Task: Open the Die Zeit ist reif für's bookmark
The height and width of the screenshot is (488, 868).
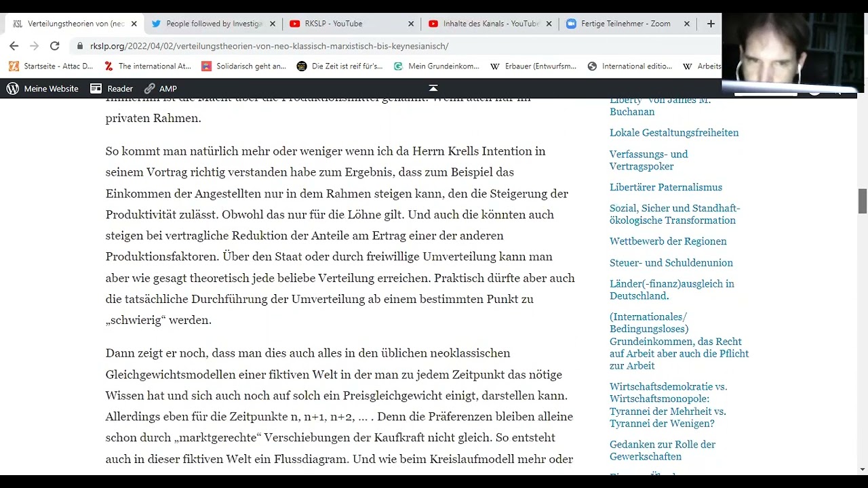Action: click(x=340, y=66)
